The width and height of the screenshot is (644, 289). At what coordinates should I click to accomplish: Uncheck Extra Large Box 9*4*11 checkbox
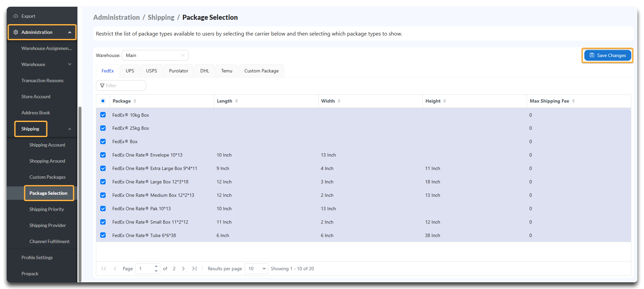[103, 168]
